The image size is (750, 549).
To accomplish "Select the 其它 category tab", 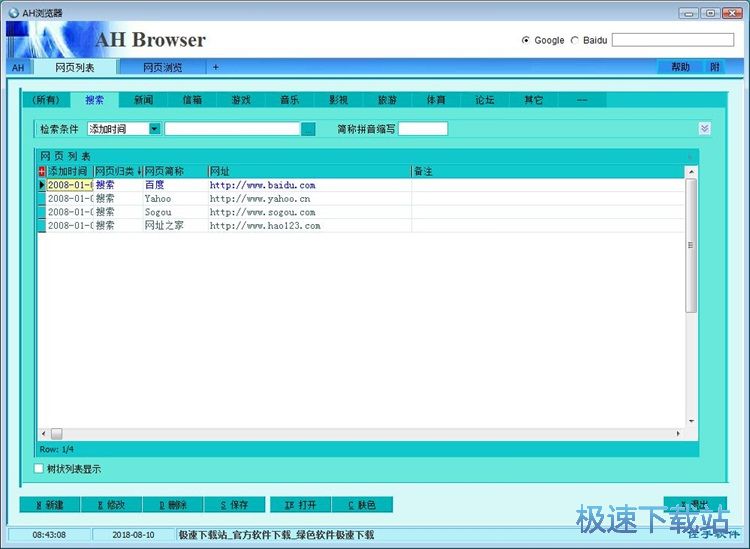I will 533,100.
